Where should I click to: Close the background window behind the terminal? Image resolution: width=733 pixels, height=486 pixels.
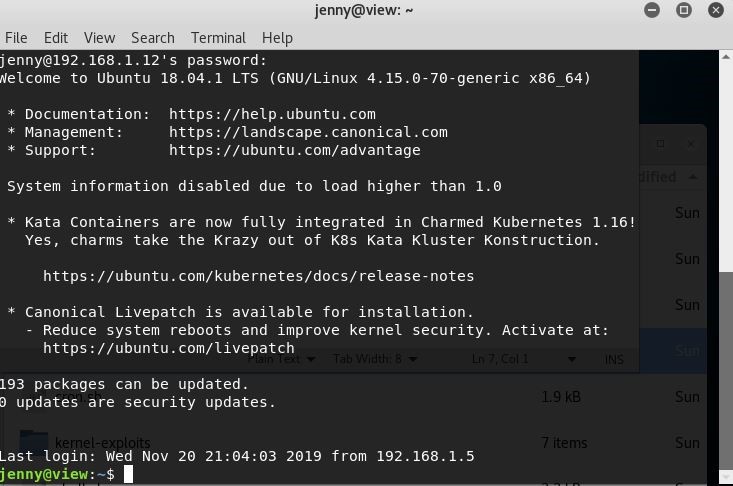tap(690, 144)
